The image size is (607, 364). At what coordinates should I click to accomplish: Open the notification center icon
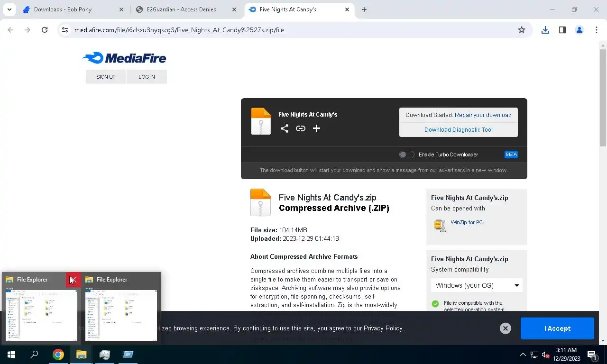coord(592,355)
